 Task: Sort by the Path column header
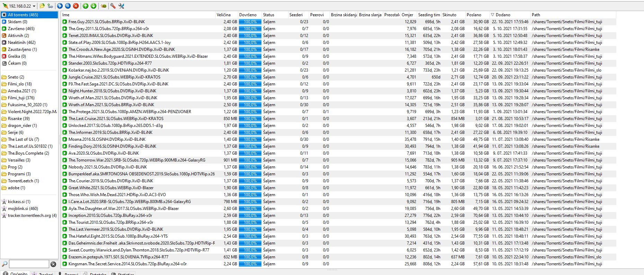tap(573, 15)
